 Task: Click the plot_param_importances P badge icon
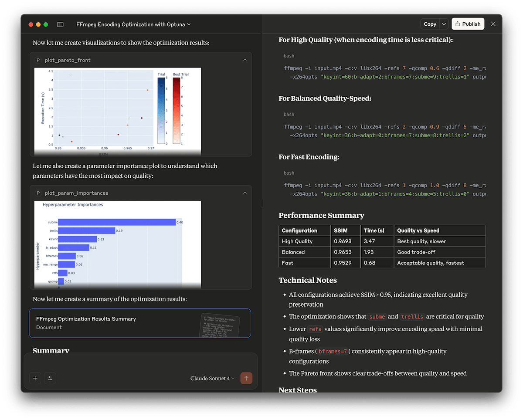pyautogui.click(x=38, y=193)
